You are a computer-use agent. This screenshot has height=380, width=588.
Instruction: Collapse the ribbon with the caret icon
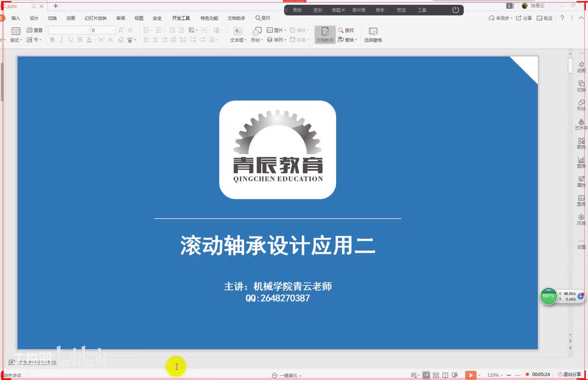pos(581,18)
